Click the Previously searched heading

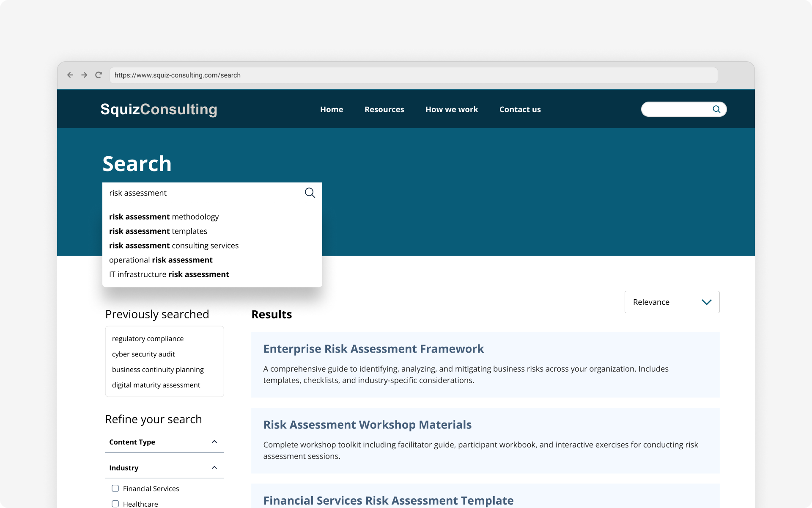157,315
